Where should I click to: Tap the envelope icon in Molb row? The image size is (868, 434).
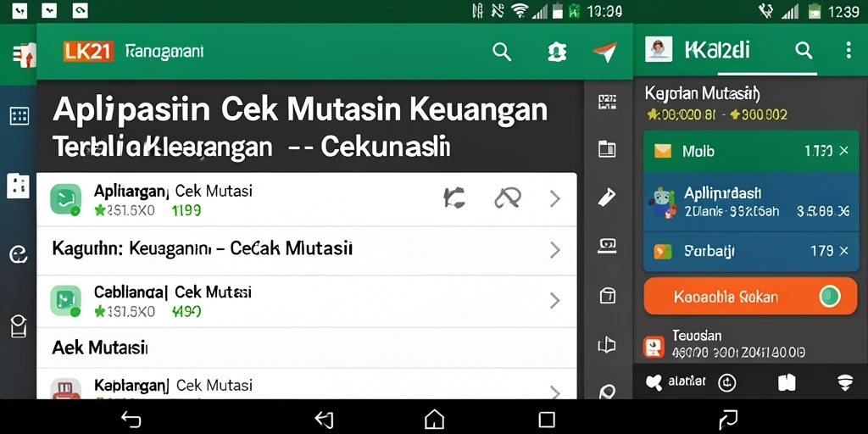coord(663,151)
